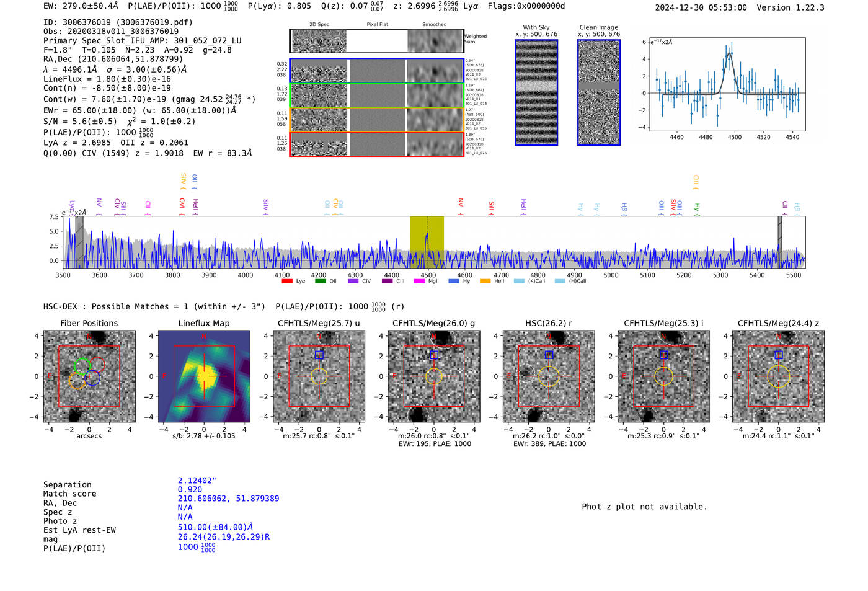Click the CIV purple legend swatch
Image resolution: width=868 pixels, height=591 pixels.
[x=353, y=282]
